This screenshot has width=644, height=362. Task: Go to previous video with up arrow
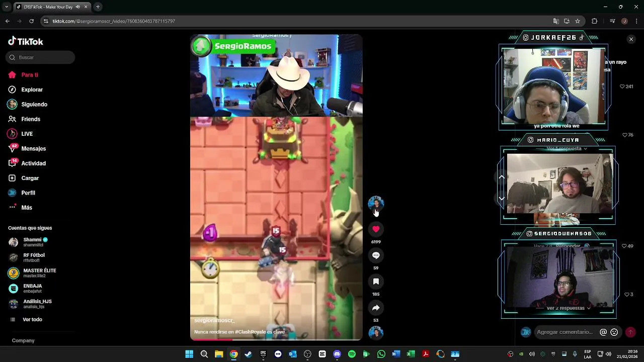click(x=502, y=177)
